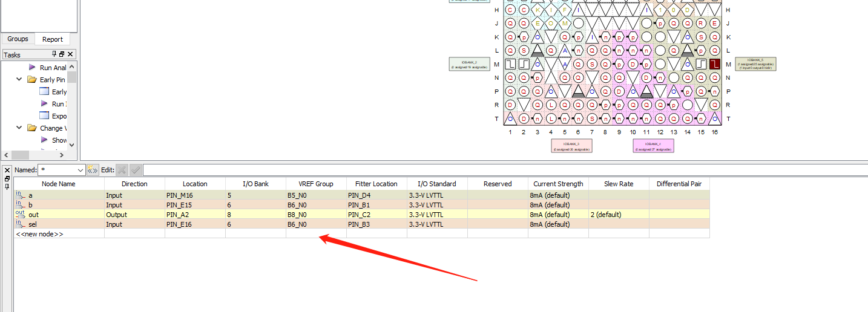Click the Edit cancel X icon

click(x=122, y=171)
